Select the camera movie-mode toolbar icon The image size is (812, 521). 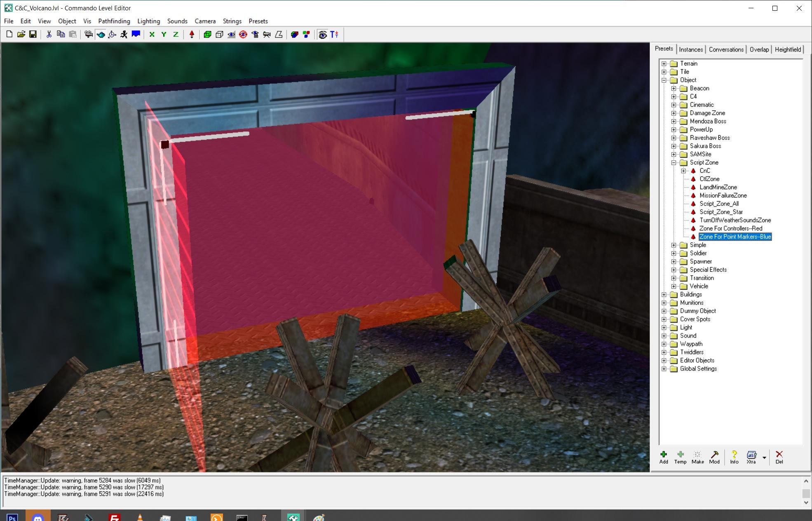[x=88, y=35]
